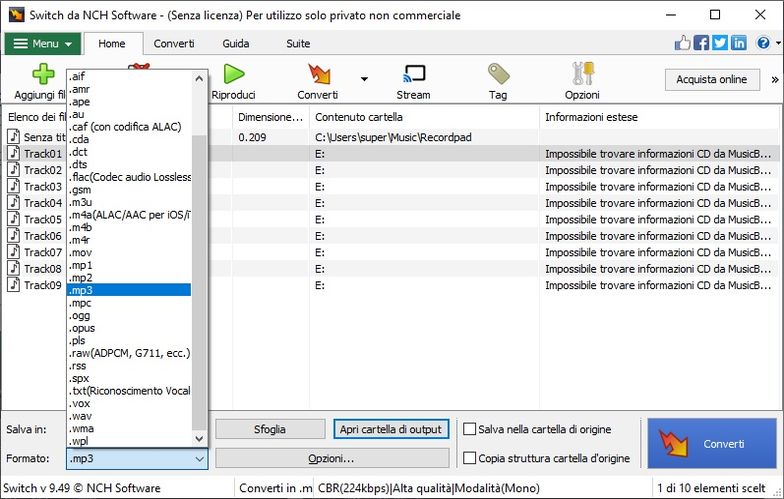Click the Acquista online button
The image size is (784, 499).
click(712, 80)
